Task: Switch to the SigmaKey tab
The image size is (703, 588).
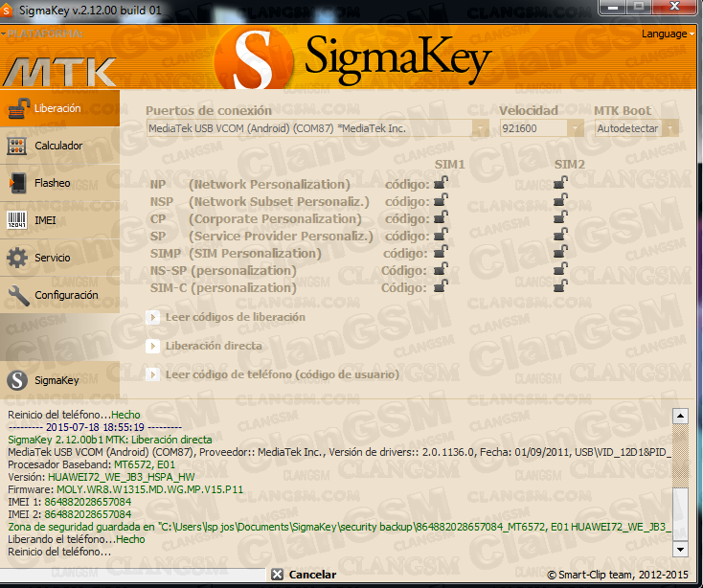Action: [x=59, y=380]
